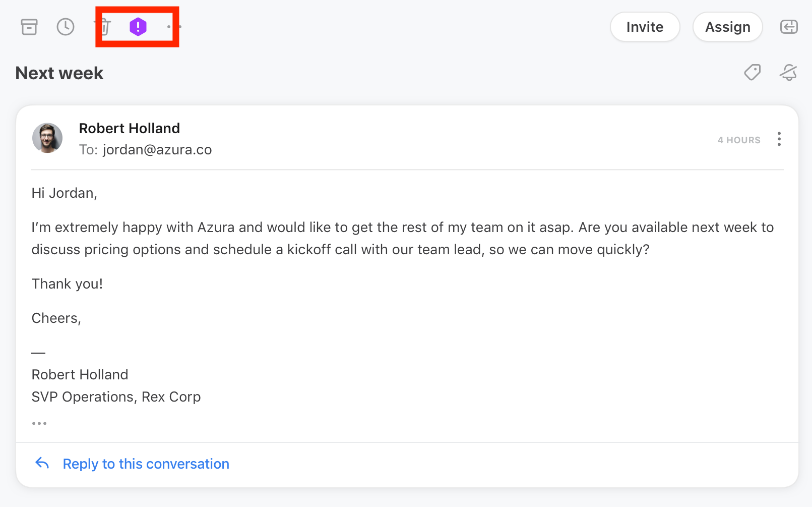Click the Assign button

727,27
